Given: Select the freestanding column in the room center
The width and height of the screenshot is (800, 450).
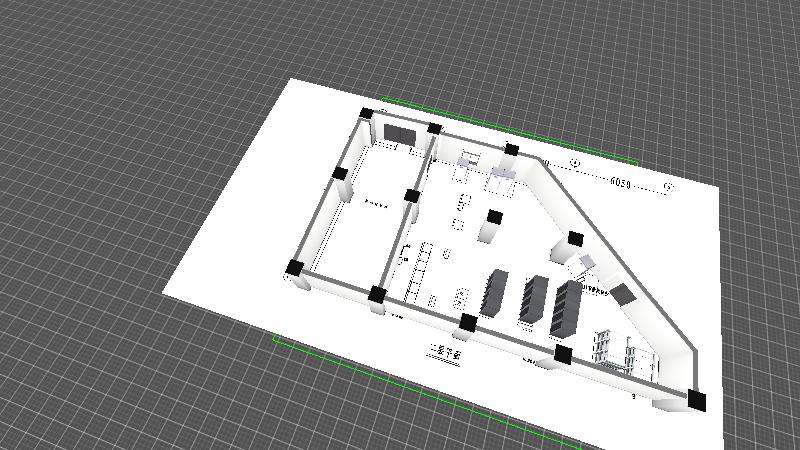Looking at the screenshot, I should coord(493,224).
